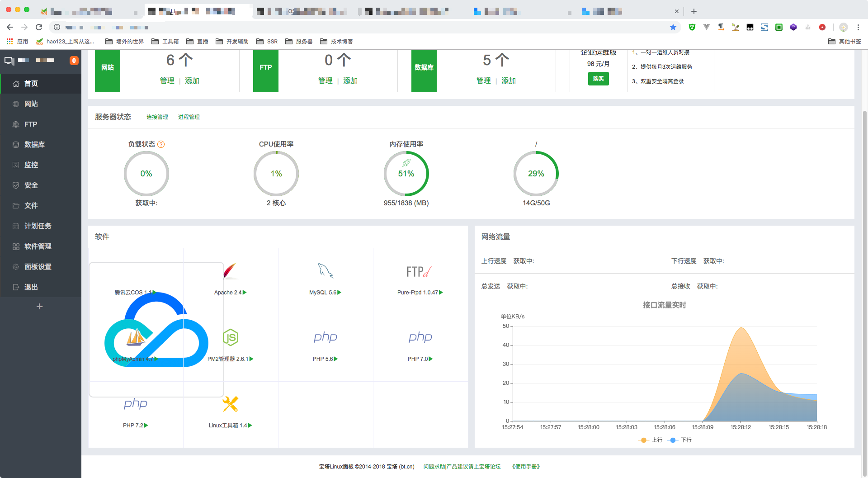
Task: Click the memory release rocket icon
Action: point(406,163)
